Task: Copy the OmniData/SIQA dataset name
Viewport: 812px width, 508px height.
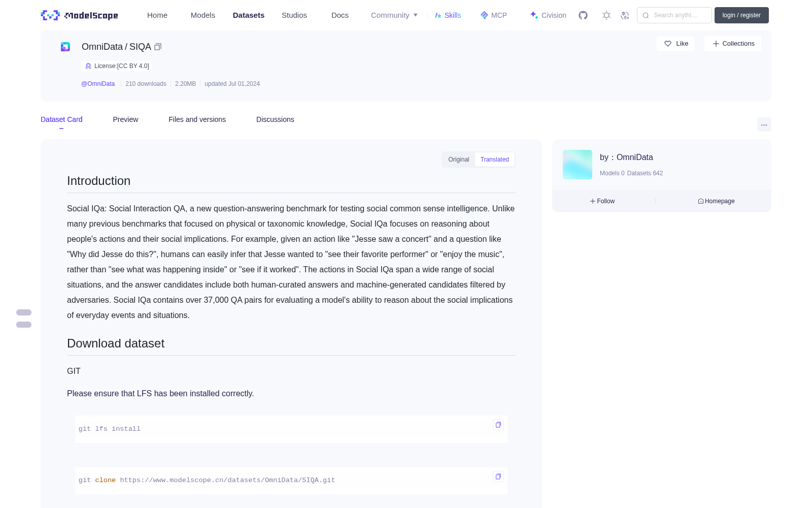Action: click(158, 47)
